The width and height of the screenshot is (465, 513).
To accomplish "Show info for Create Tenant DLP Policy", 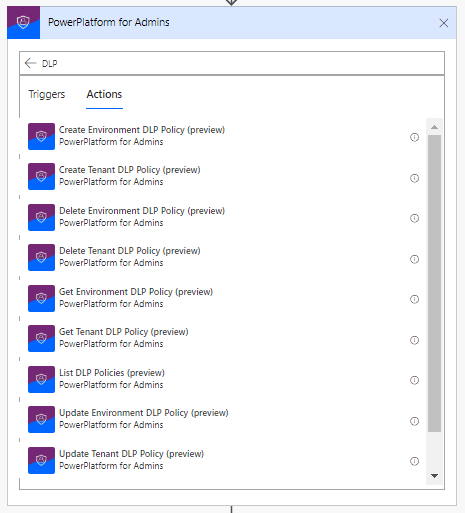I will coord(414,178).
